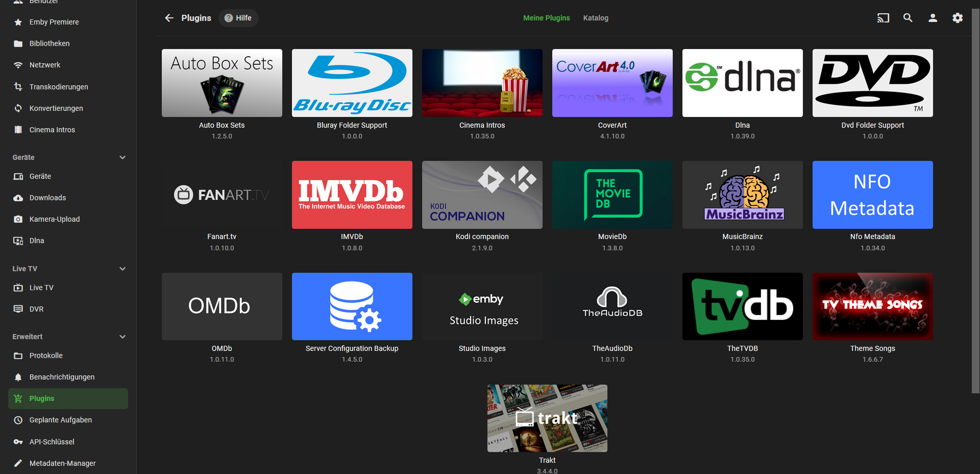Click the devices icon beside Geräte item

click(x=18, y=176)
